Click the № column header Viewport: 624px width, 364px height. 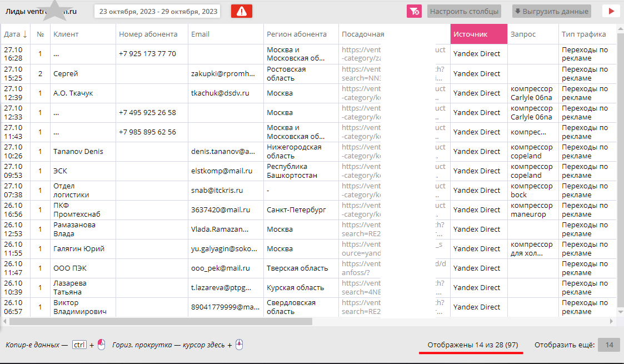click(x=40, y=34)
